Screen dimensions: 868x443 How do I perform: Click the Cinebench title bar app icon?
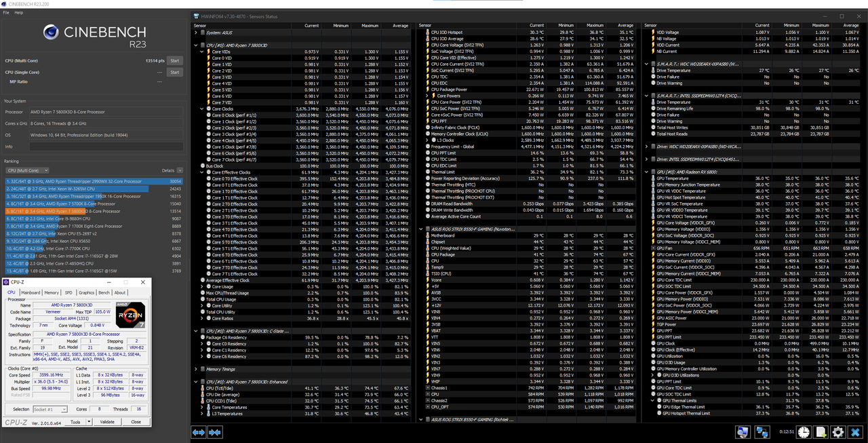pyautogui.click(x=3, y=3)
